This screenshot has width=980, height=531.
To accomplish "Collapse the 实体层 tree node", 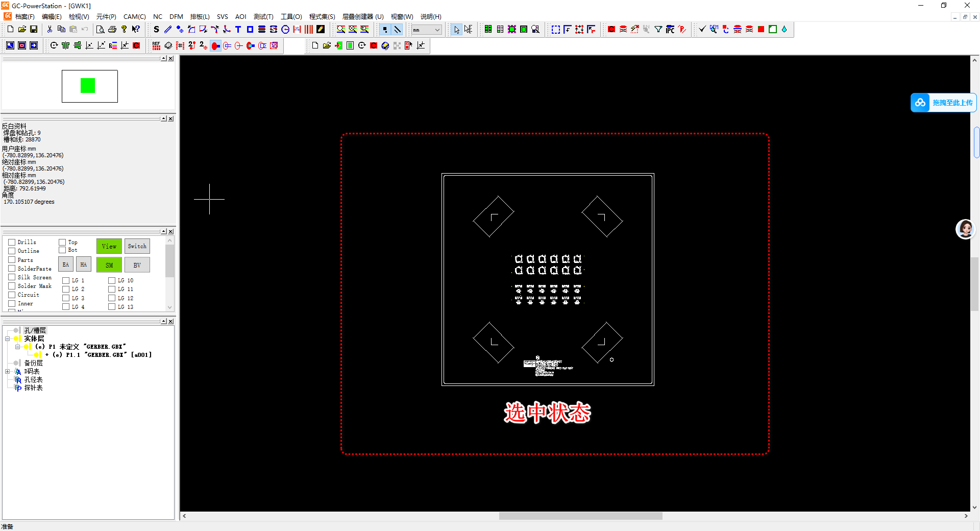I will coord(8,339).
